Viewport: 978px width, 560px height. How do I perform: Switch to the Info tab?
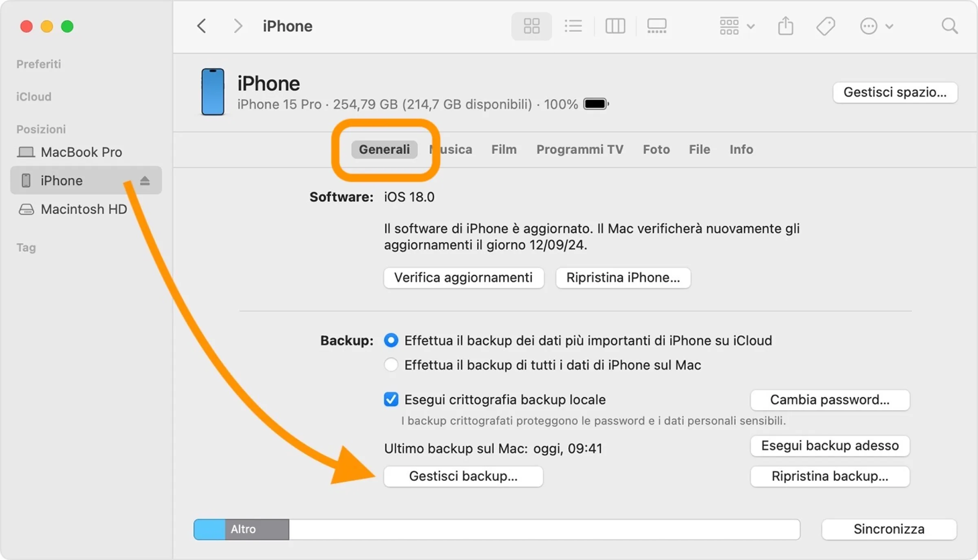[x=742, y=149]
